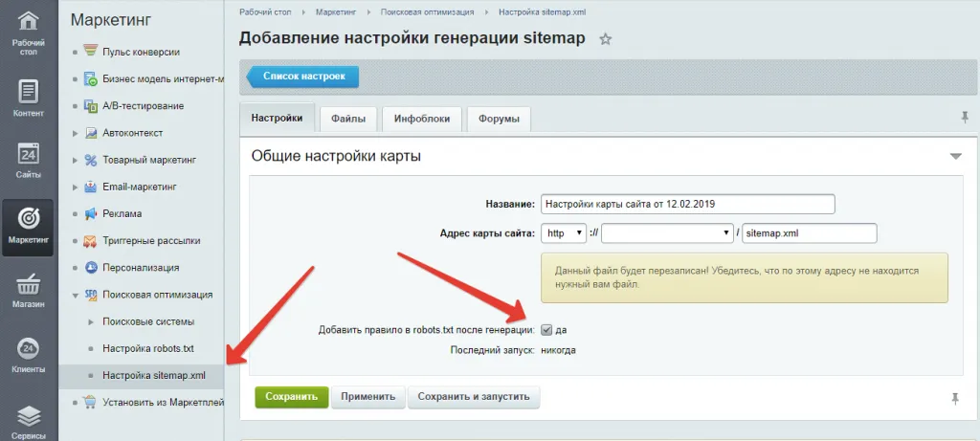This screenshot has width=980, height=441.
Task: Click the Название text field
Action: pyautogui.click(x=687, y=204)
